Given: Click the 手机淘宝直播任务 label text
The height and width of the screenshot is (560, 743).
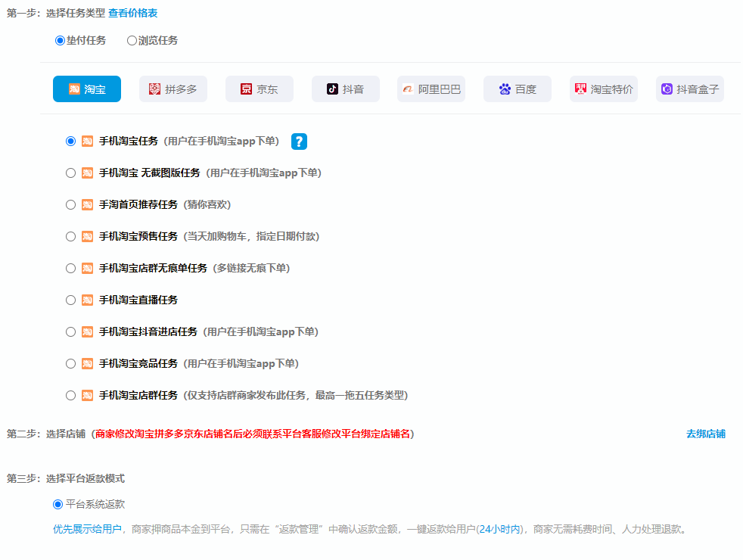Looking at the screenshot, I should tap(138, 300).
